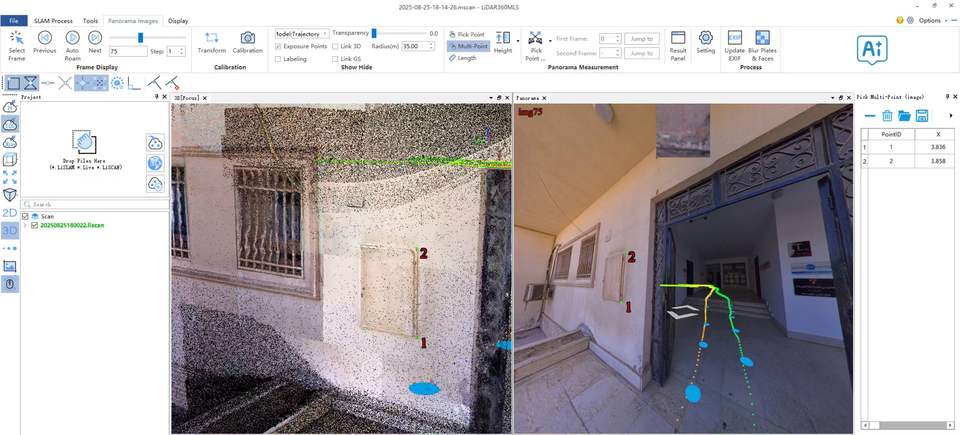Click the PointID column header
960x435 pixels.
[x=889, y=134]
